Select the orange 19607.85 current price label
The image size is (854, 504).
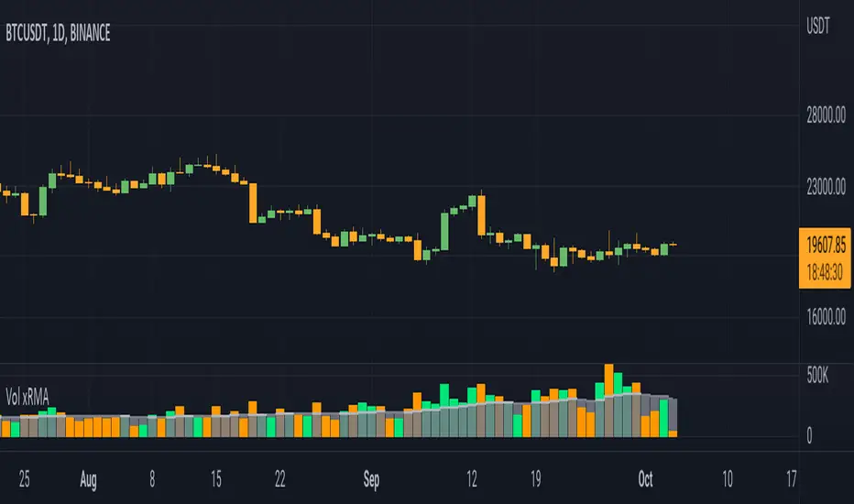click(826, 247)
